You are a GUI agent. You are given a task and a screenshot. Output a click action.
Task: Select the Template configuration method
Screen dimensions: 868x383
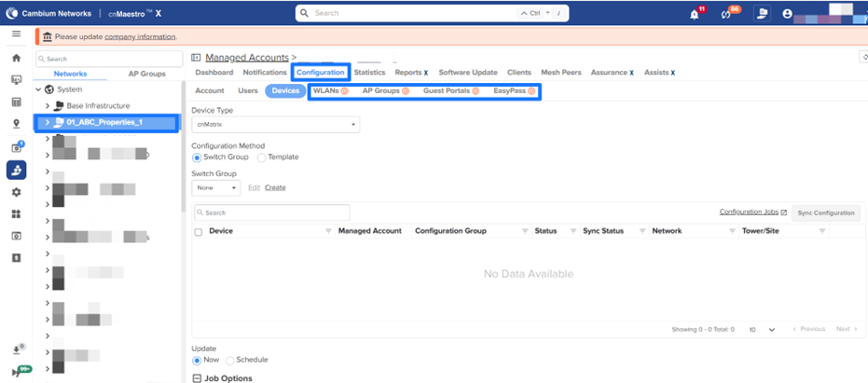point(262,157)
